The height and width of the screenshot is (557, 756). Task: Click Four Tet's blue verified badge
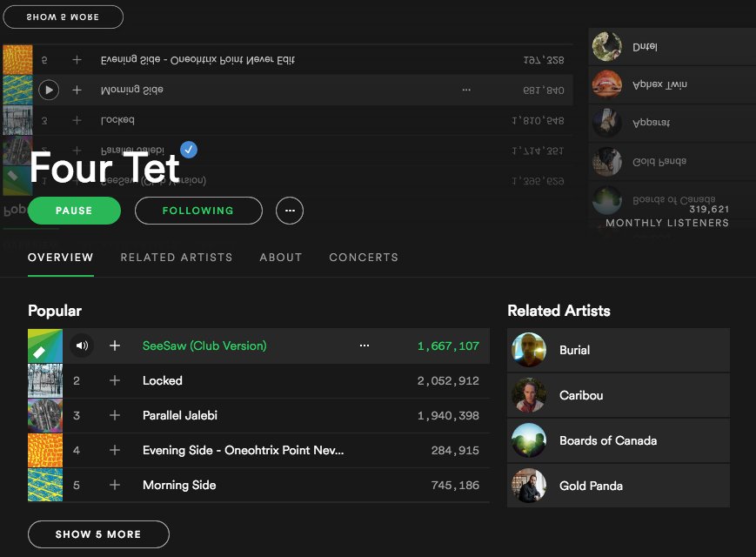point(188,150)
